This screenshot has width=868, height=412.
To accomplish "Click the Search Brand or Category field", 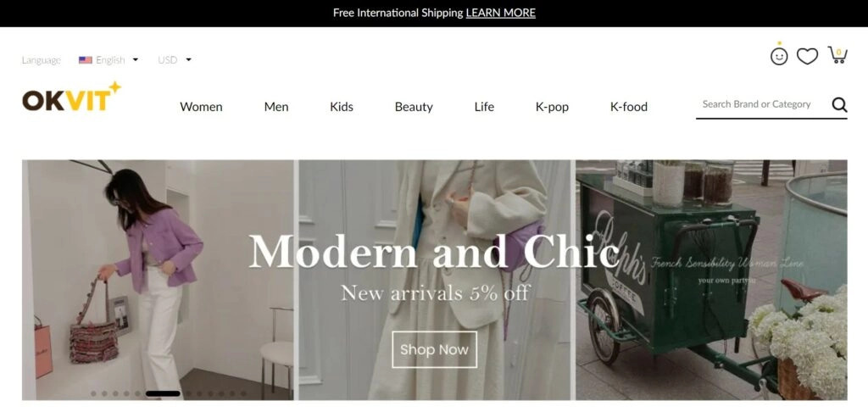I will pyautogui.click(x=763, y=104).
